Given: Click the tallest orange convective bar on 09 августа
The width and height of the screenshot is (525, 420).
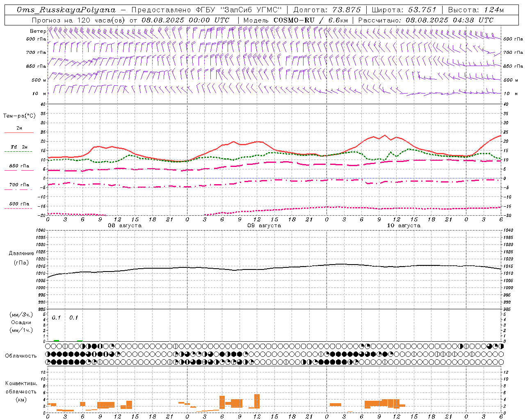Looking at the screenshot, I should [x=257, y=401].
